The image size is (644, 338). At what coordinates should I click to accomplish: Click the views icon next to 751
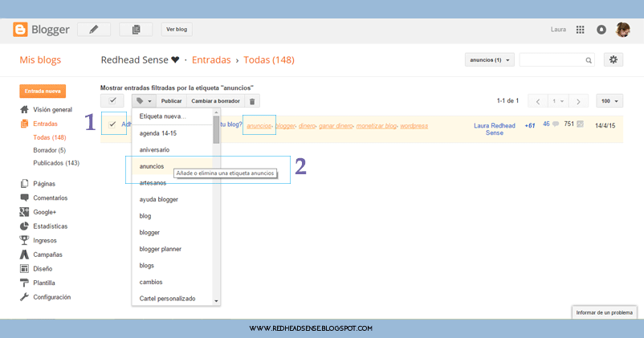pos(580,124)
